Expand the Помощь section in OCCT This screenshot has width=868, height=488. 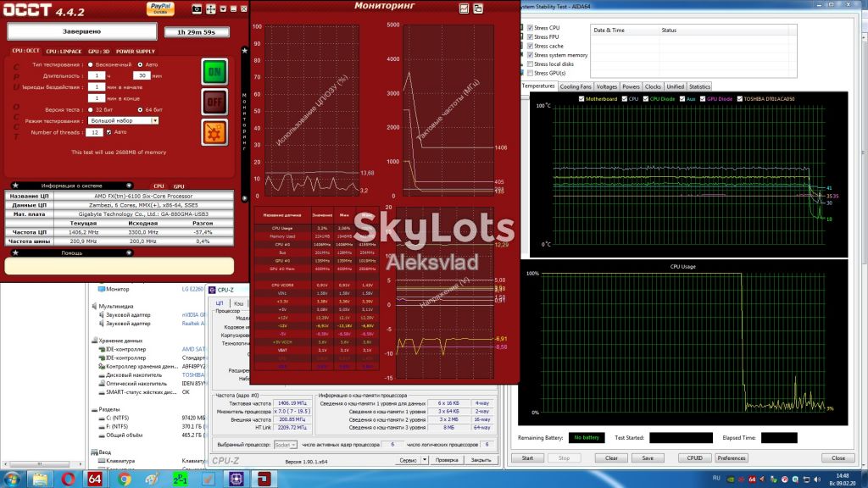tap(129, 252)
